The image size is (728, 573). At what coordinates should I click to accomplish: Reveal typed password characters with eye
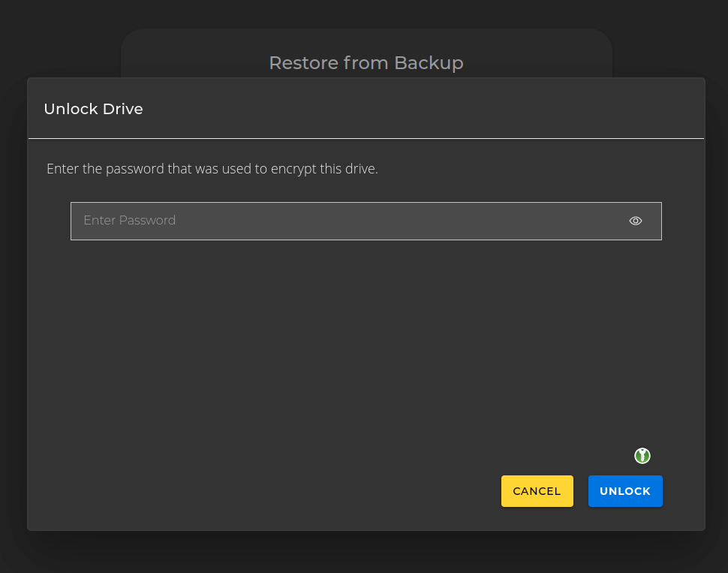636,221
